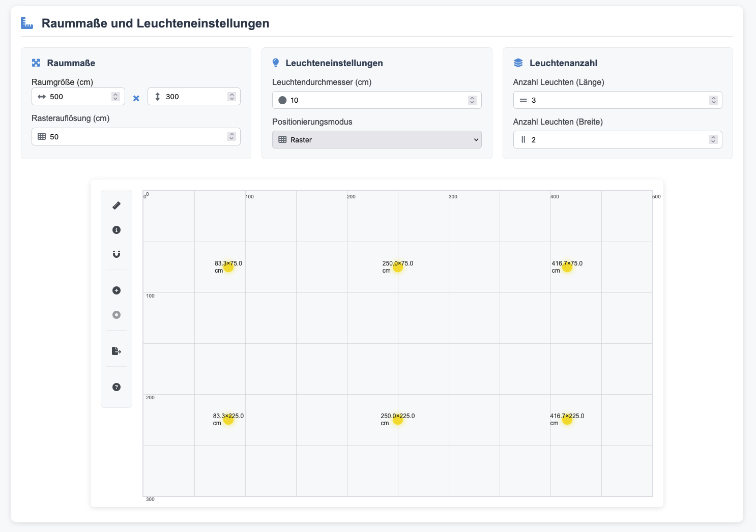Click the add luminaire plus icon

pyautogui.click(x=117, y=290)
